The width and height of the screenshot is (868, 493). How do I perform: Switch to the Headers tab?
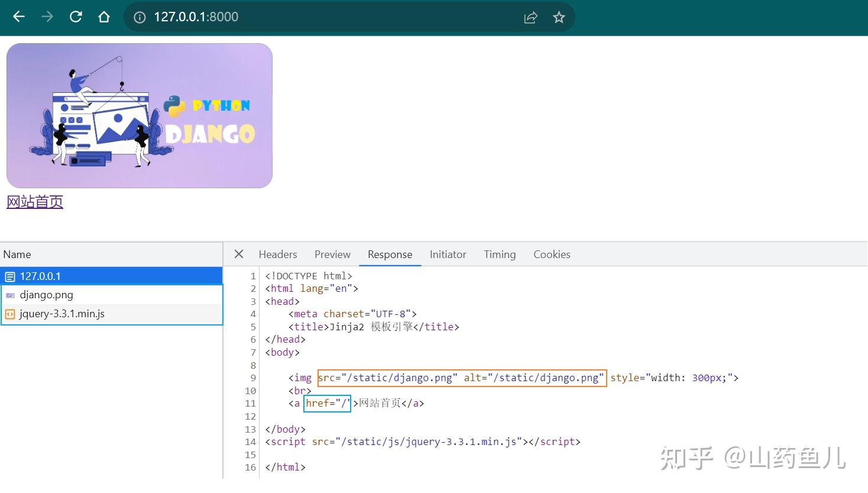[x=278, y=254]
